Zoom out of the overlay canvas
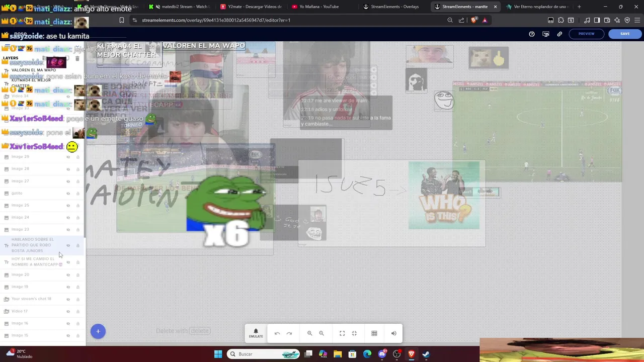The image size is (644, 362). coord(321,333)
